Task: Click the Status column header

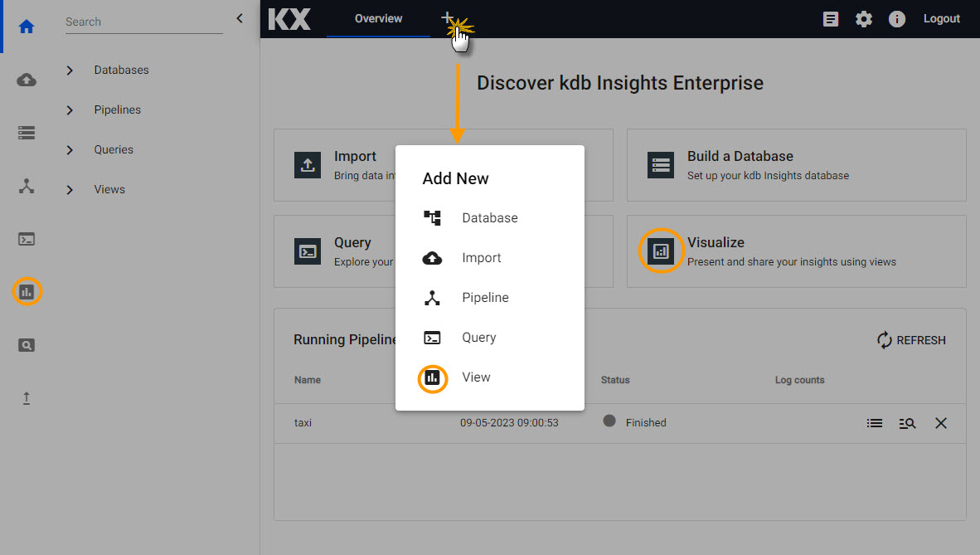Action: tap(615, 380)
